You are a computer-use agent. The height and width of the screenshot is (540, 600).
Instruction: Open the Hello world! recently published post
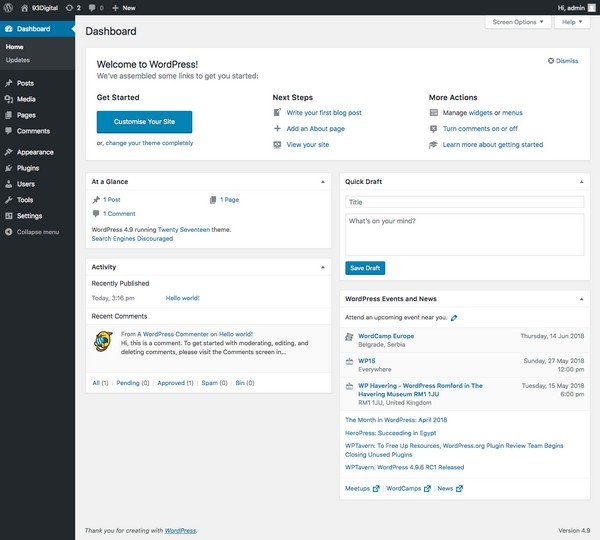point(183,298)
